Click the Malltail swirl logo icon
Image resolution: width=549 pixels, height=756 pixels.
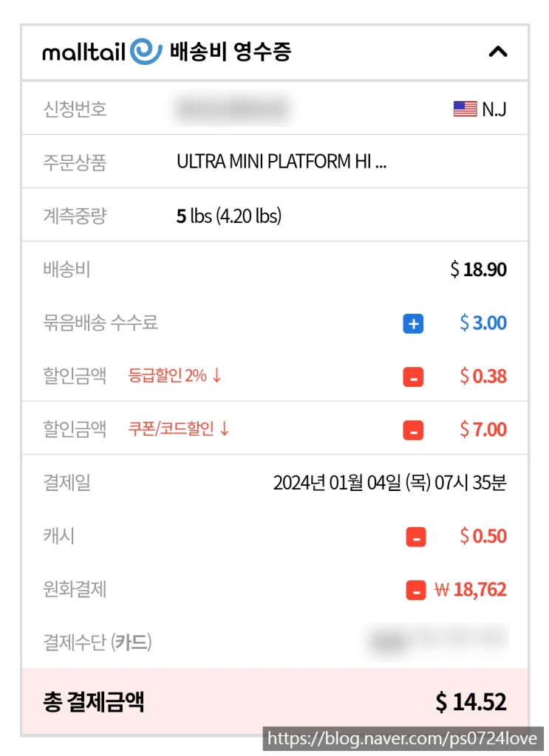(146, 52)
